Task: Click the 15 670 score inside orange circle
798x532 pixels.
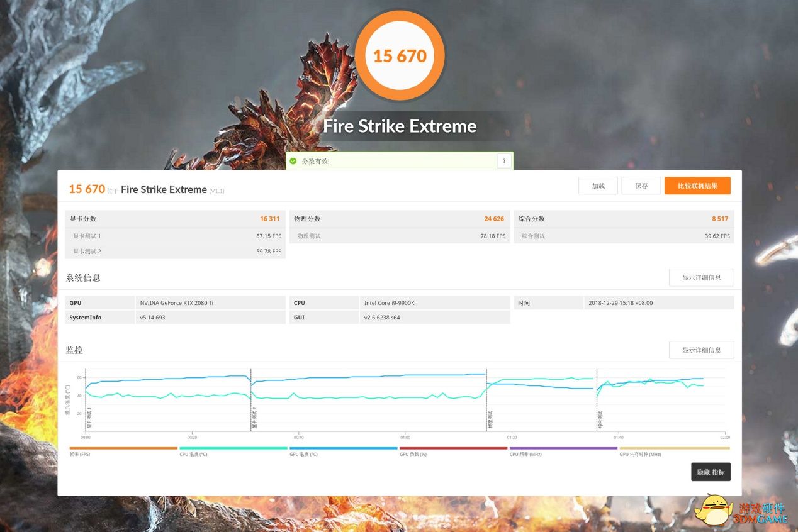Action: 400,56
